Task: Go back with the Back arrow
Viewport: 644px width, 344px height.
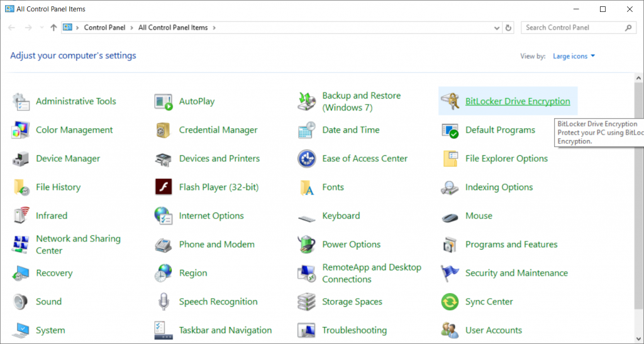Action: [11, 28]
